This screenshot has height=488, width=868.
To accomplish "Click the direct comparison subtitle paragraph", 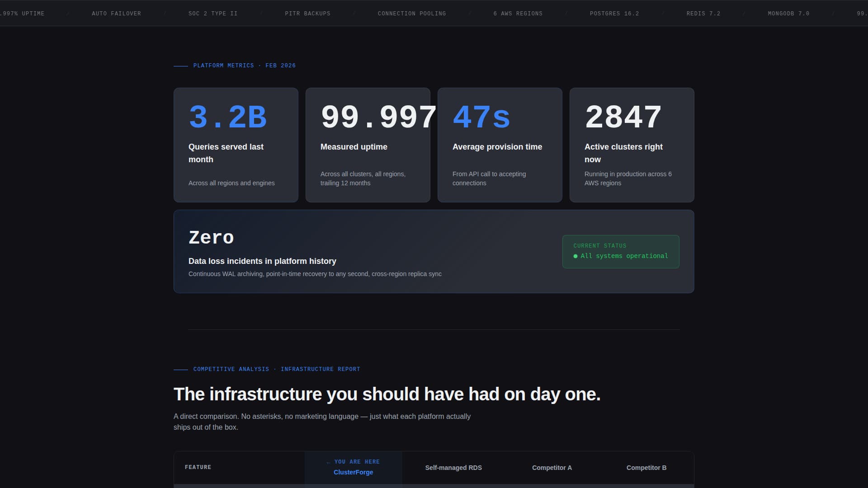I will 322,422.
